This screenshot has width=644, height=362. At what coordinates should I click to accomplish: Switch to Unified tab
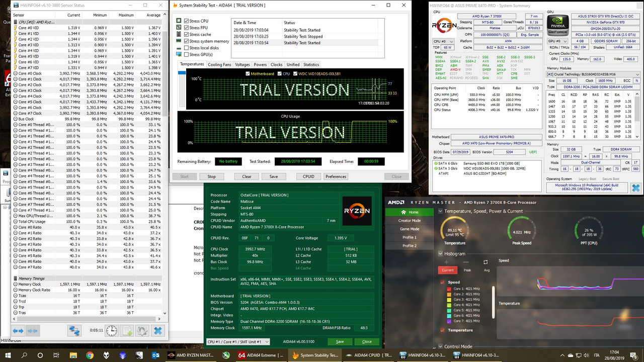coord(293,64)
